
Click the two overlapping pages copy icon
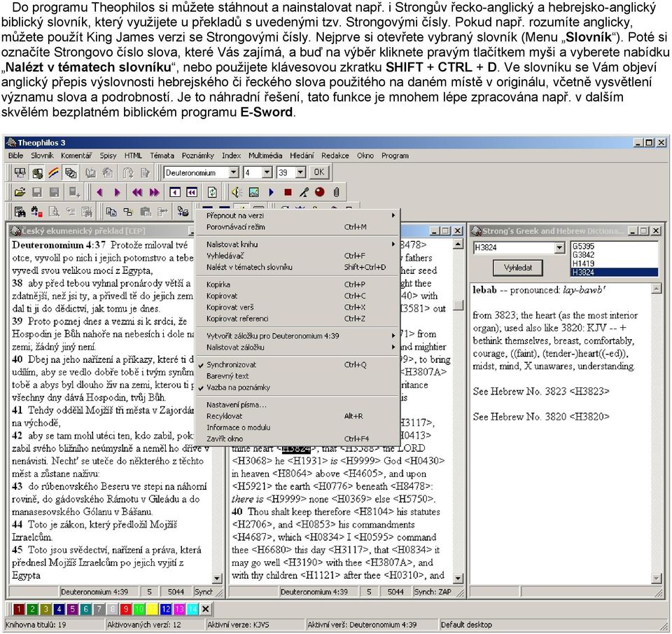click(111, 212)
